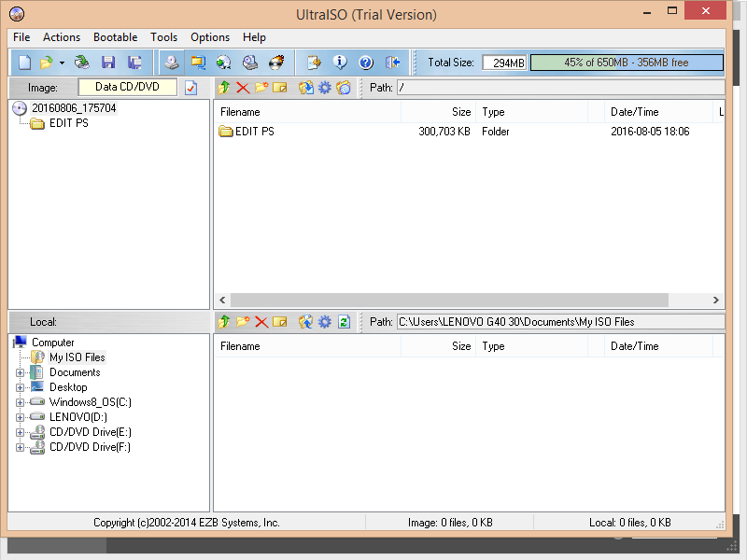
Task: Expand the CD/DVD Drive(E:) node
Action: pos(20,432)
